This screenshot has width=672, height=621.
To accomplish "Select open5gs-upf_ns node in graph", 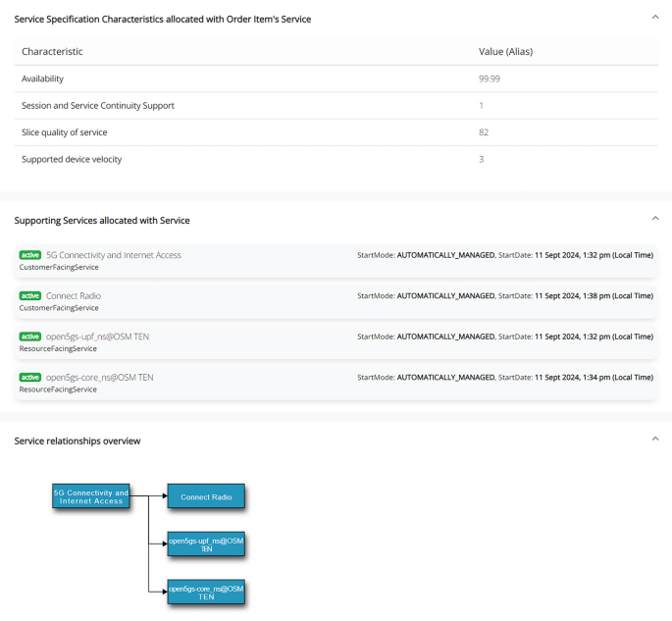I will point(206,544).
